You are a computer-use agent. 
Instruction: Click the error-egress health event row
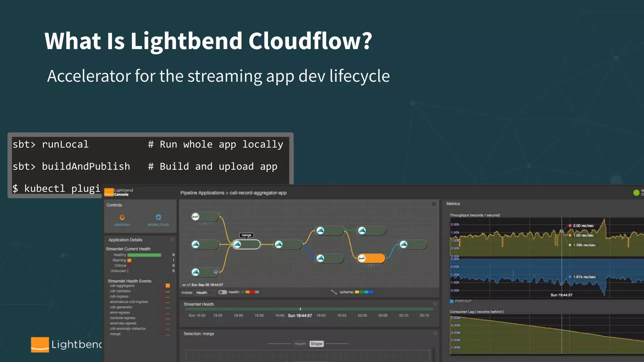click(x=140, y=312)
